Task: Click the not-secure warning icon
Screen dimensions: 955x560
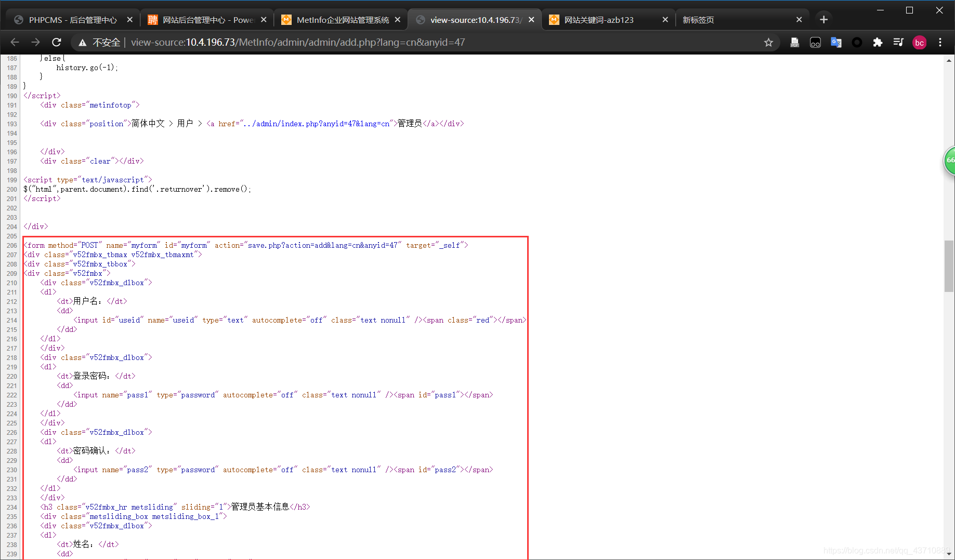Action: pos(82,43)
